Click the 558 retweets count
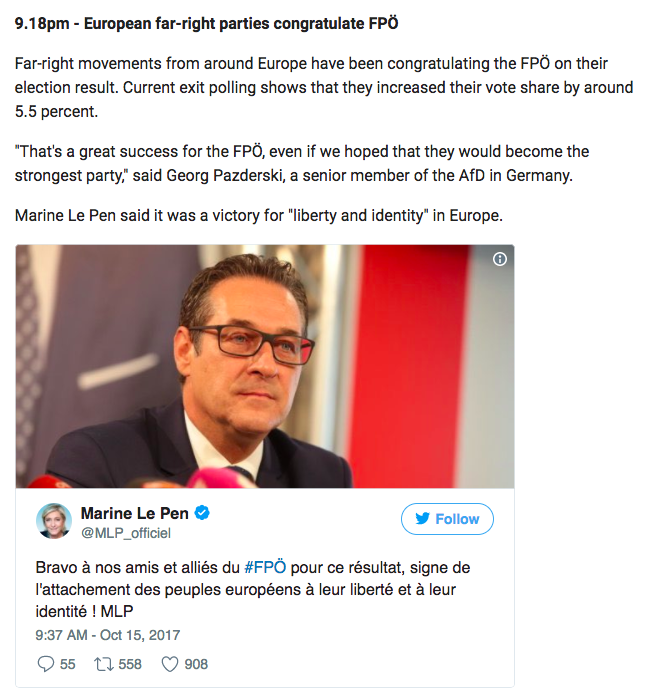 (x=130, y=664)
